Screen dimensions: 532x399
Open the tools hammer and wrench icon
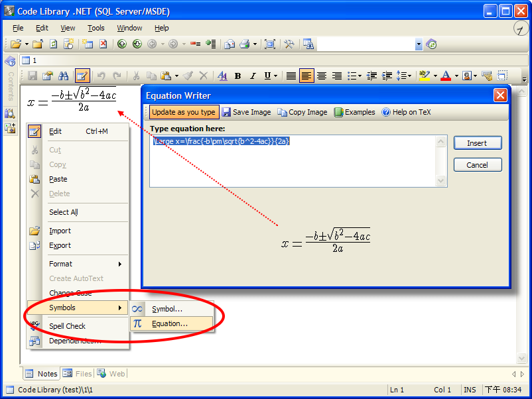pos(289,44)
